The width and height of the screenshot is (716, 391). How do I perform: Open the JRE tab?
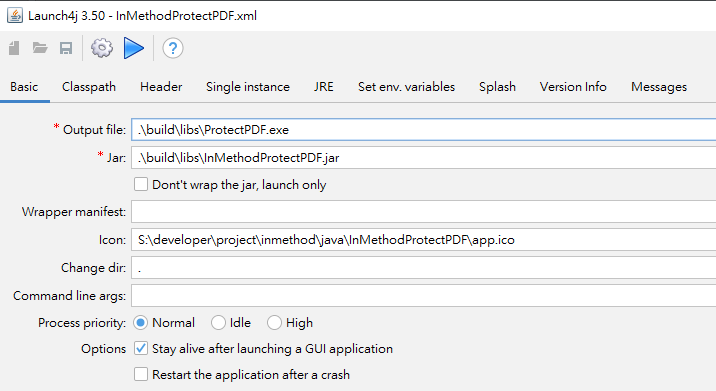324,87
